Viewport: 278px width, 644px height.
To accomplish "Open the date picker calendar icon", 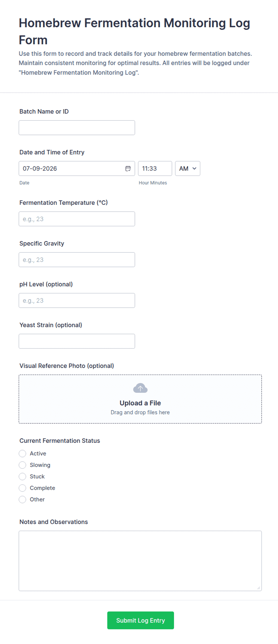I will click(128, 169).
